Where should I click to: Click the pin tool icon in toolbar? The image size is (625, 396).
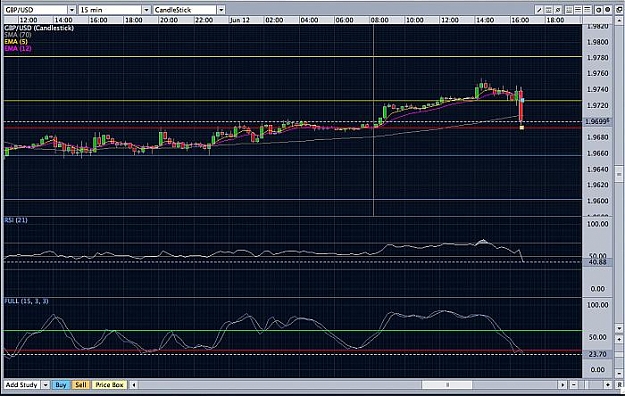(558, 10)
